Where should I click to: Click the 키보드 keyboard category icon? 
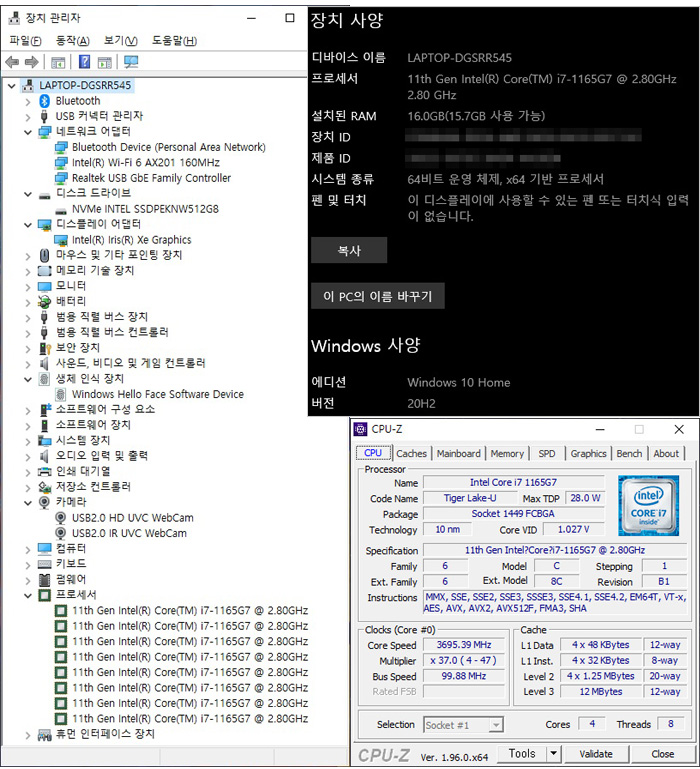[45, 564]
